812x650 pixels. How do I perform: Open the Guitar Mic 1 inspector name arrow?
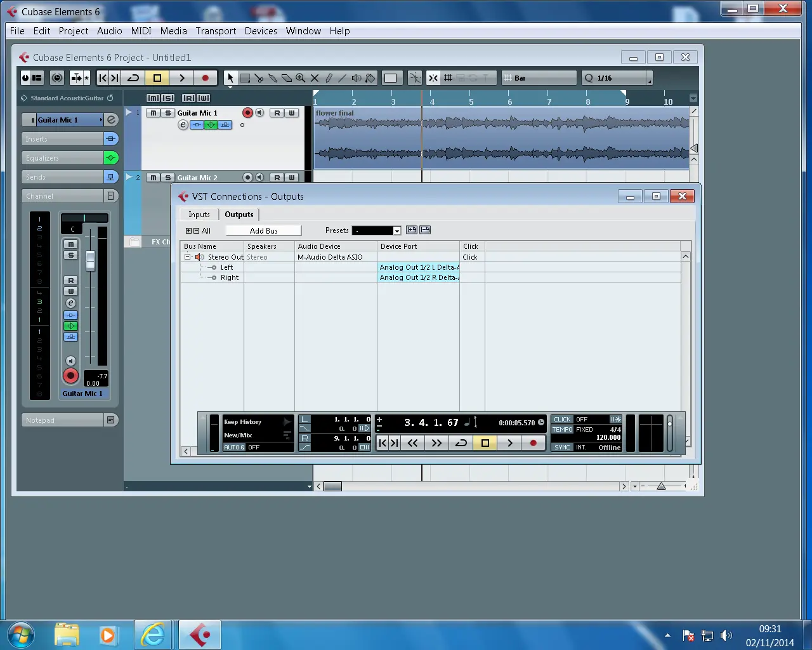coord(101,119)
